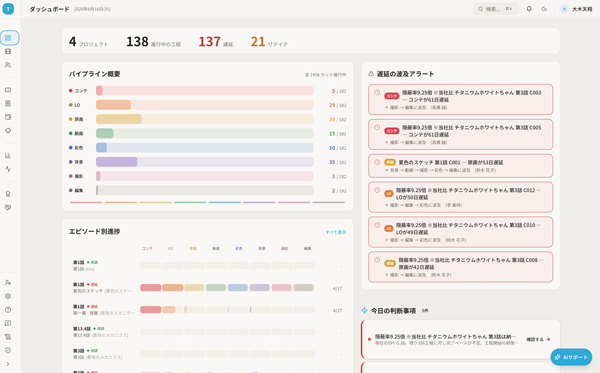Click the ダッシュボード page title
Screen dimensions: 600x373
point(49,9)
